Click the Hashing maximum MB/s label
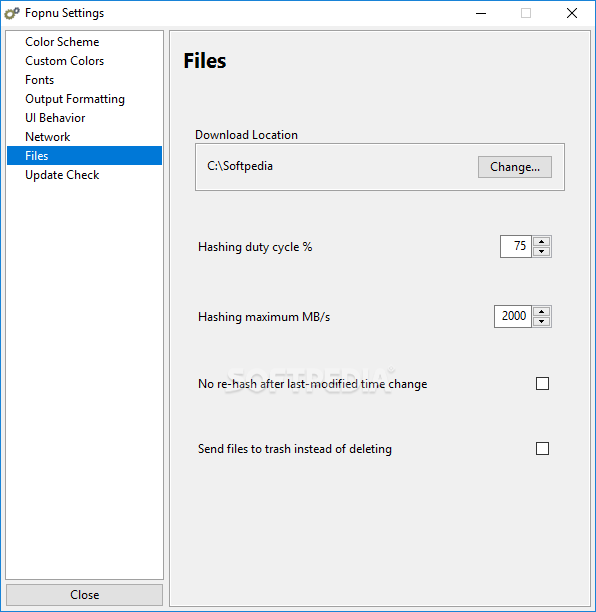This screenshot has width=596, height=612. 264,317
